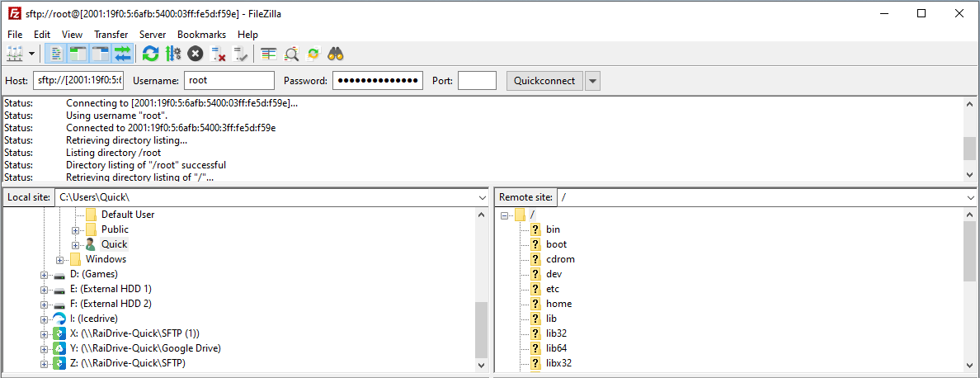Toggle the transfer queue display
This screenshot has width=980, height=378.
click(123, 54)
